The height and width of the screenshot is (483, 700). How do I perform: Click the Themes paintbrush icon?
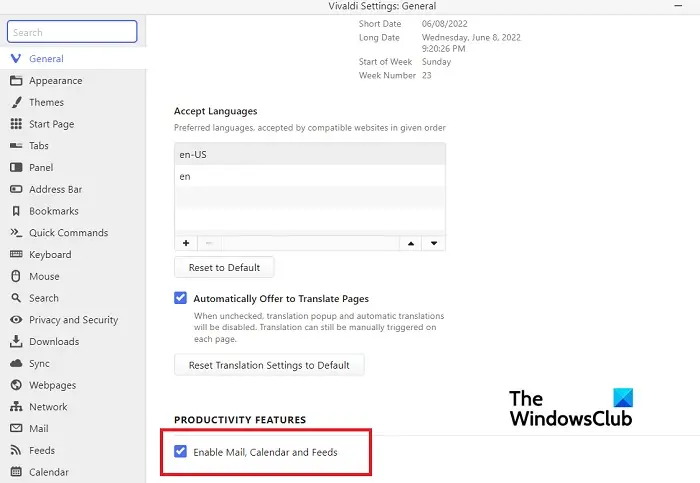[16, 102]
